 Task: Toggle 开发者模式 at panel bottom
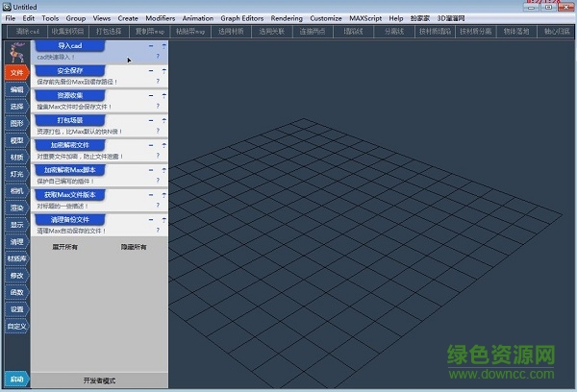click(x=99, y=380)
